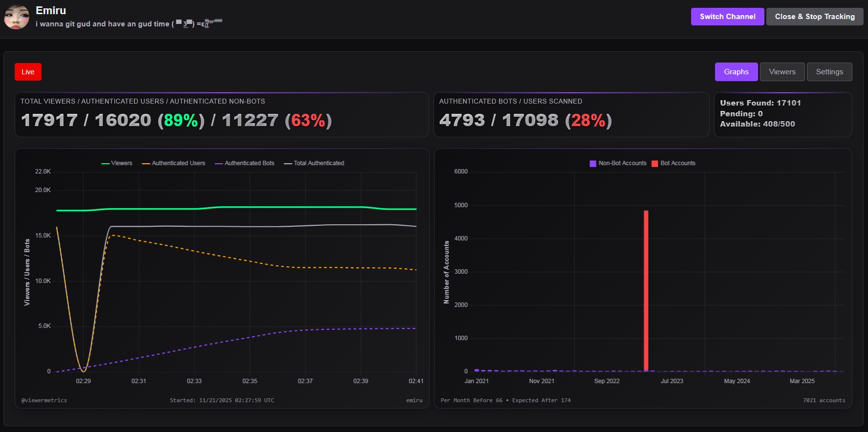The image size is (868, 432).
Task: Click the 'Viewers / Users / Bots' axis title
Action: click(27, 272)
